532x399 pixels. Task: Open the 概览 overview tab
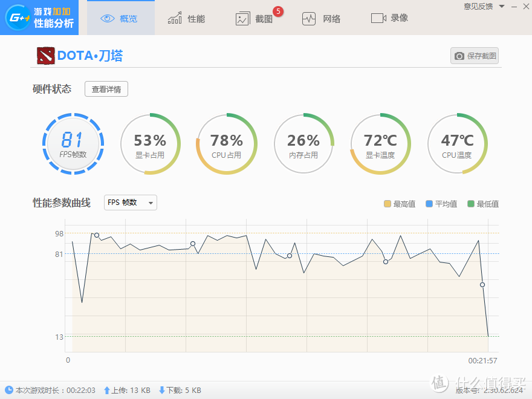[x=121, y=18]
